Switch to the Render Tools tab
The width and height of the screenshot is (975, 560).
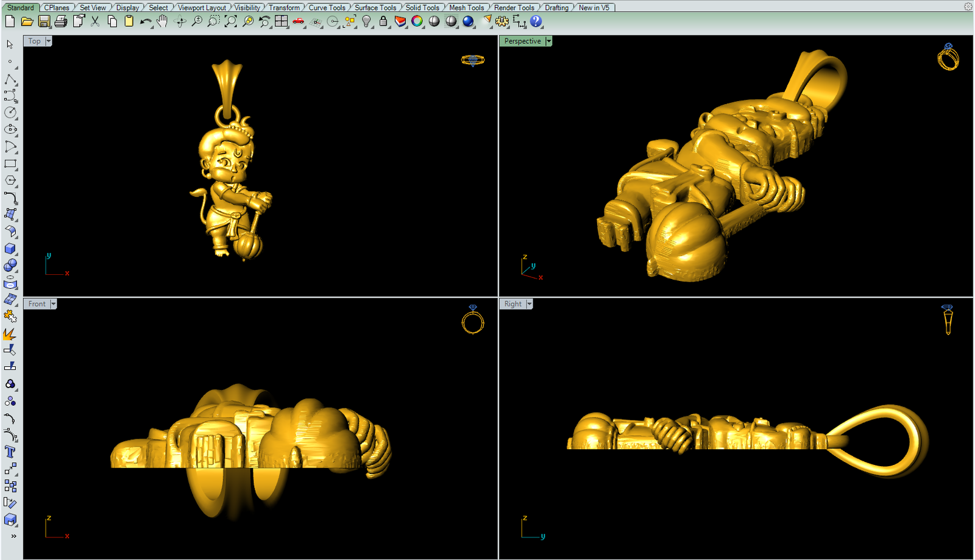tap(514, 7)
